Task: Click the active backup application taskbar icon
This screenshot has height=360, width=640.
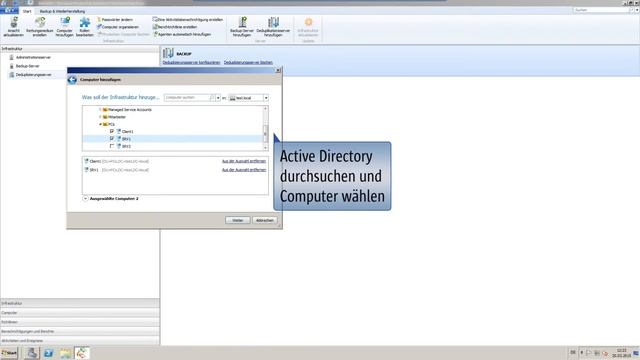Action: [x=82, y=353]
